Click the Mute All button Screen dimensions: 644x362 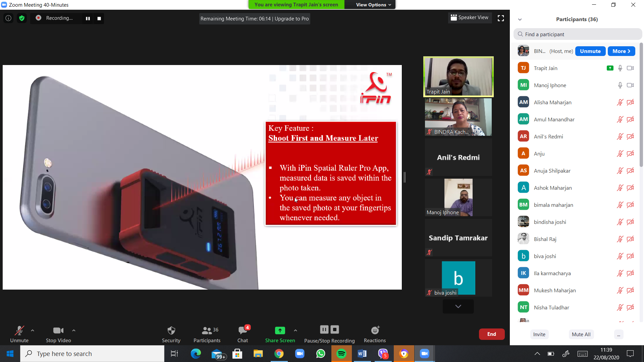(x=581, y=334)
